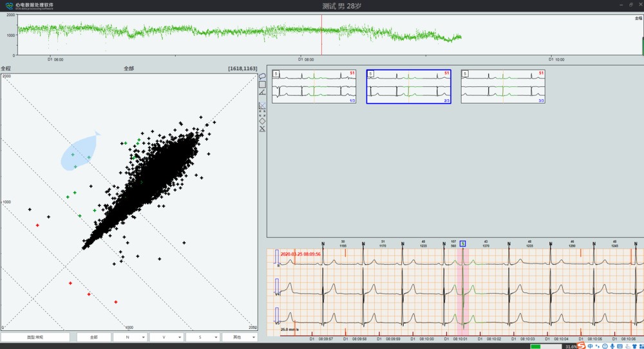Click the 类型:常规 button

click(x=35, y=337)
